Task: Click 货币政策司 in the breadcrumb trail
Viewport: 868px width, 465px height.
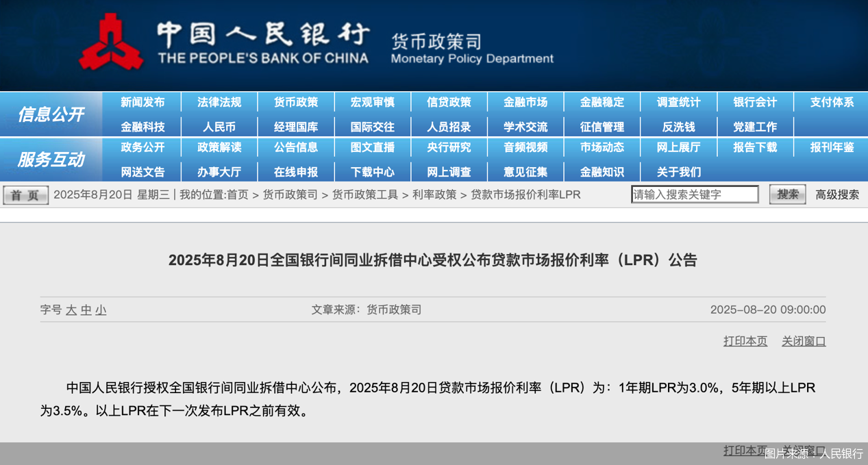Action: [x=290, y=194]
